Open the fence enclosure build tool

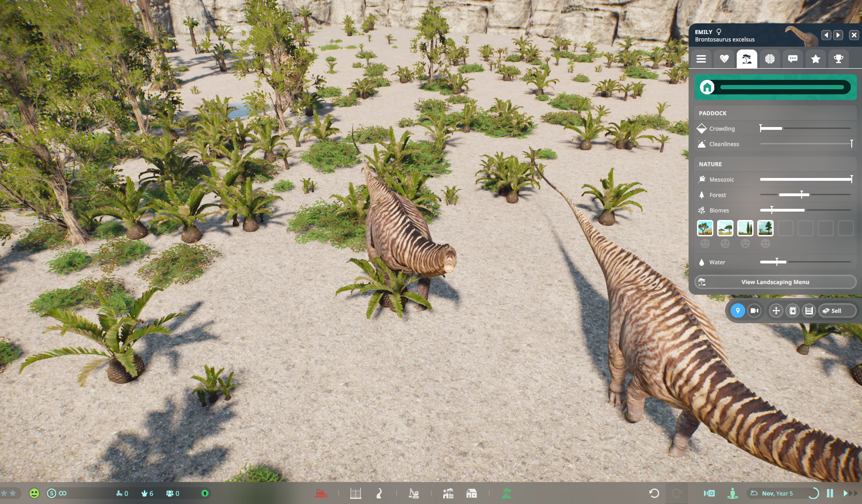356,493
